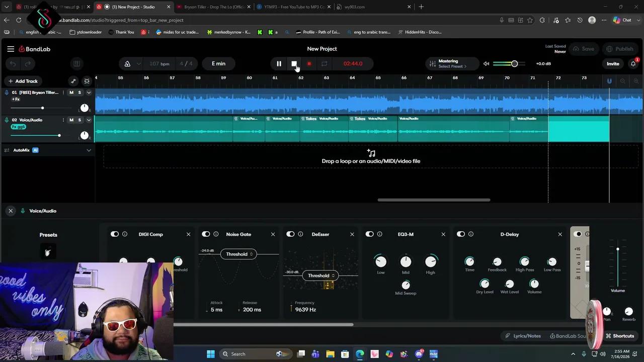This screenshot has width=644, height=362.
Task: Toggle the D-Delay effect on/off switch
Action: click(x=461, y=234)
